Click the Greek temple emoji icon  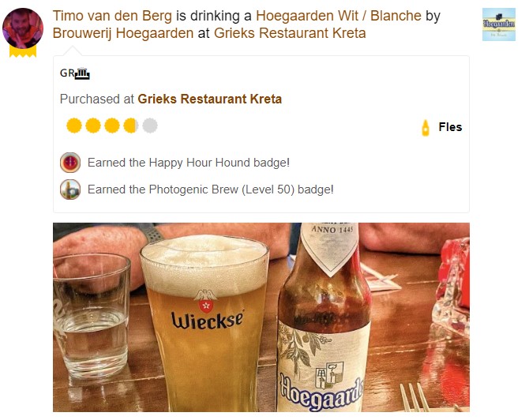tap(82, 73)
